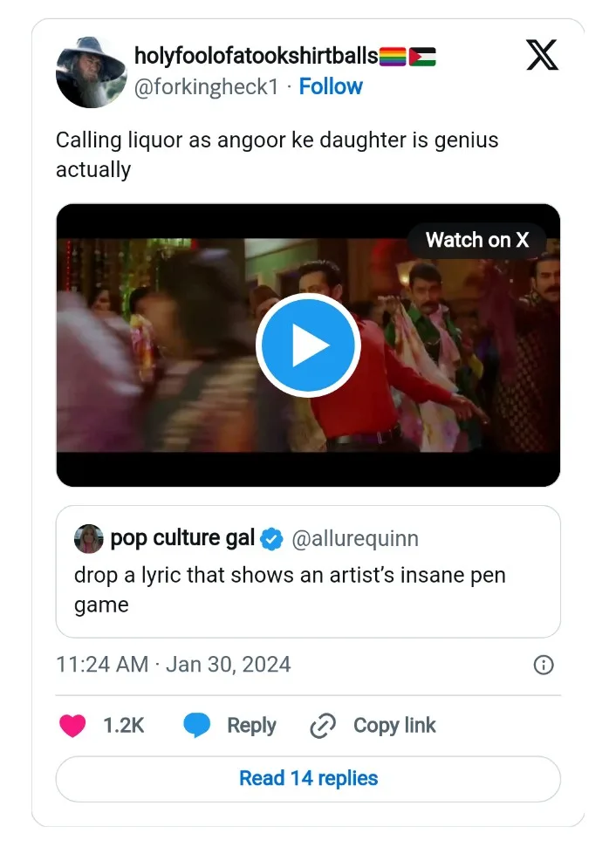The width and height of the screenshot is (616, 847).
Task: Click the Copy link text
Action: tap(394, 726)
